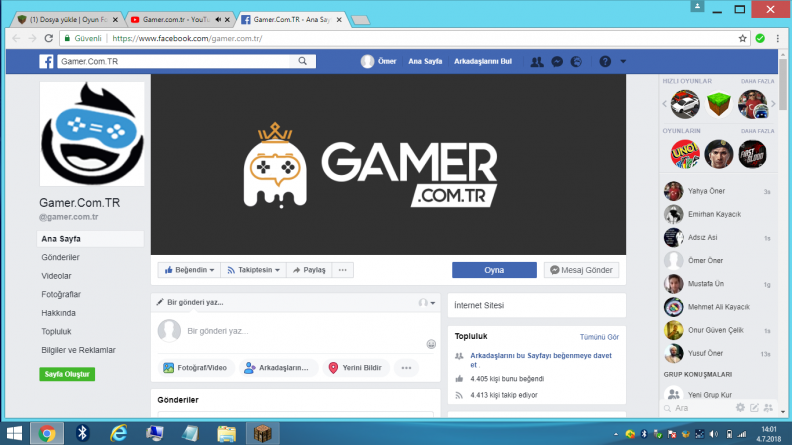Open notifications globe icon

pyautogui.click(x=576, y=62)
